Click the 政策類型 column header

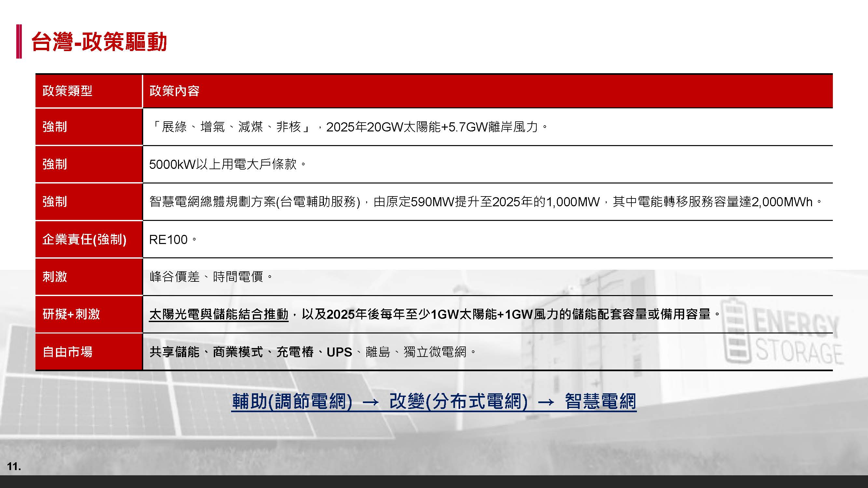[67, 91]
